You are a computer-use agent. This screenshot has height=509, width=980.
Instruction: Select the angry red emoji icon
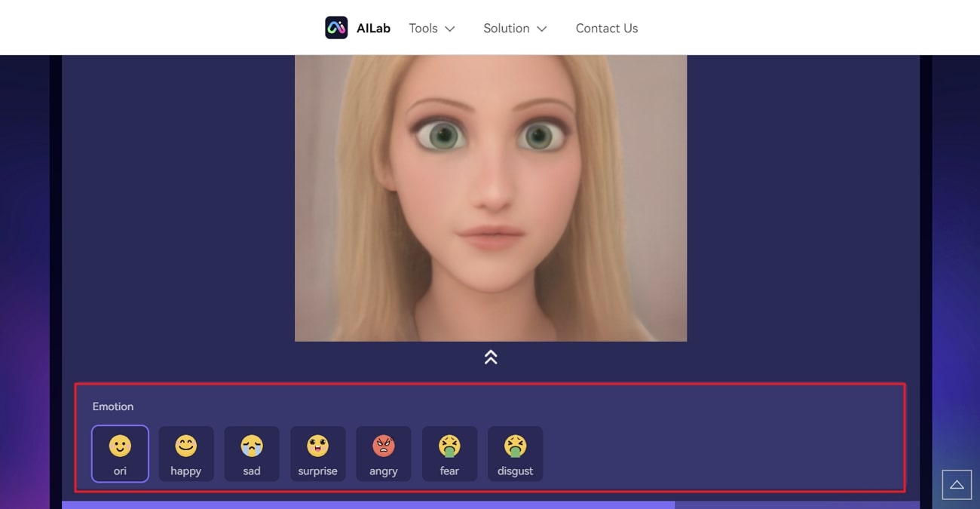(x=383, y=446)
